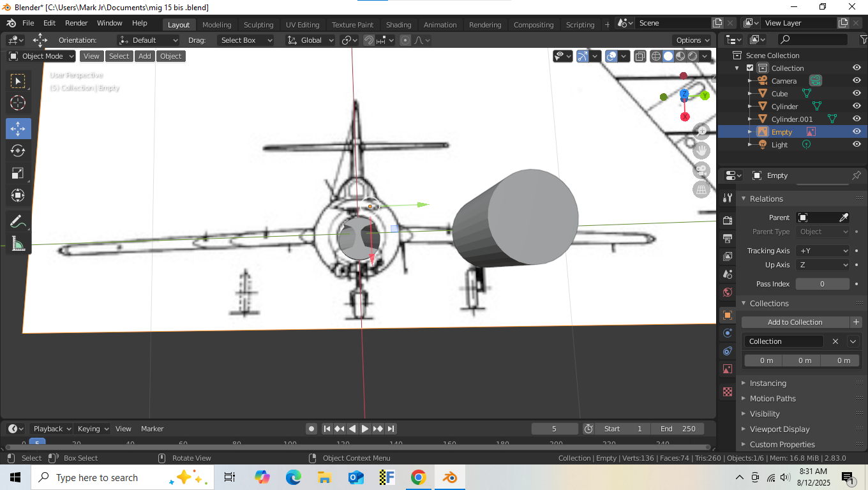868x490 pixels.
Task: Hide the Cube object in outliner
Action: (x=857, y=94)
